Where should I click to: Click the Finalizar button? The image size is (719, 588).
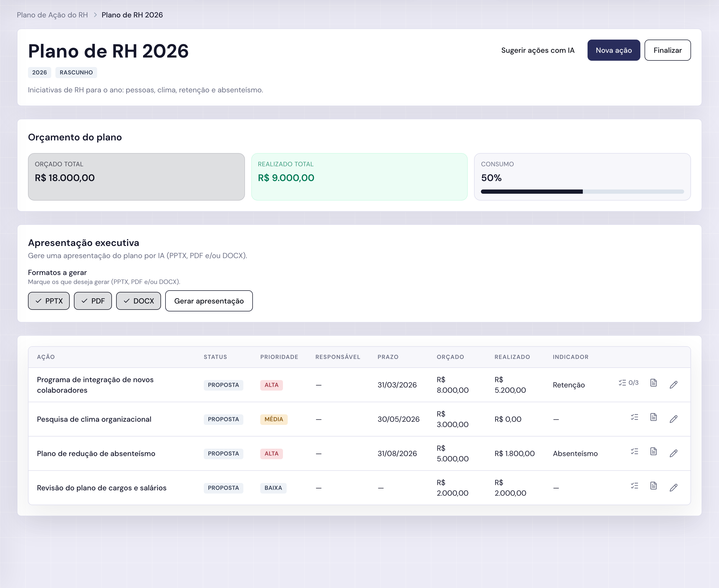(x=668, y=50)
